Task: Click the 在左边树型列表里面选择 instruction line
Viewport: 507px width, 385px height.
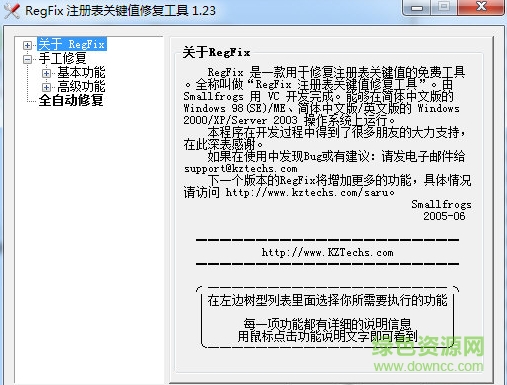Action: point(327,300)
